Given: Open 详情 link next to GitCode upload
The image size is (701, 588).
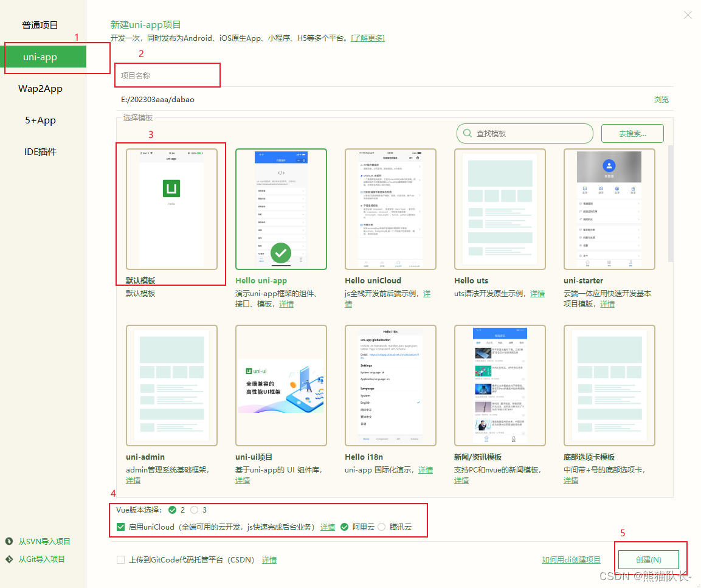Looking at the screenshot, I should click(269, 560).
